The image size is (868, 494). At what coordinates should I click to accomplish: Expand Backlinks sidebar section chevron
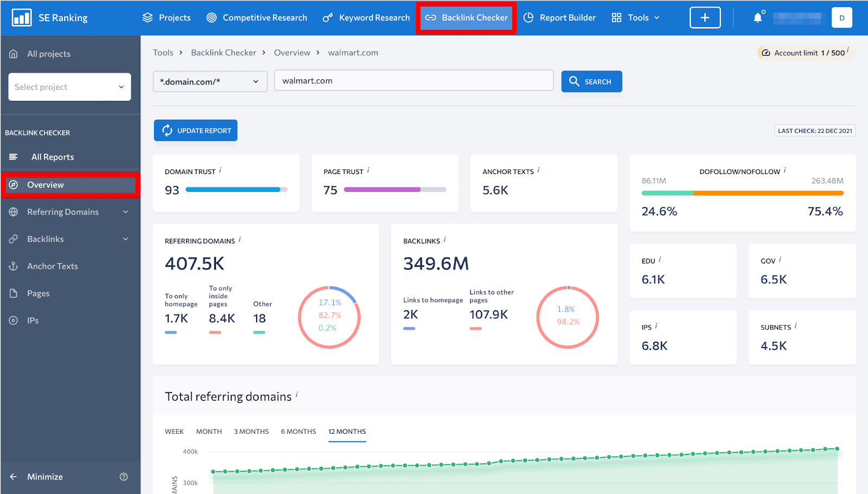[125, 239]
